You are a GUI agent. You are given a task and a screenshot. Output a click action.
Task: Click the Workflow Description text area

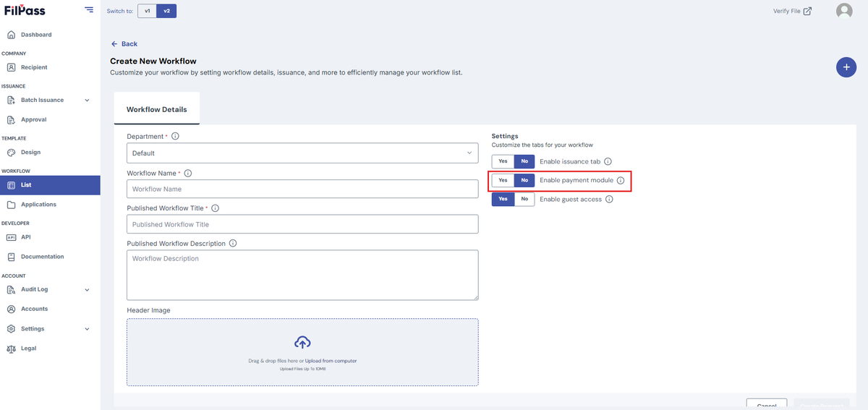[302, 275]
